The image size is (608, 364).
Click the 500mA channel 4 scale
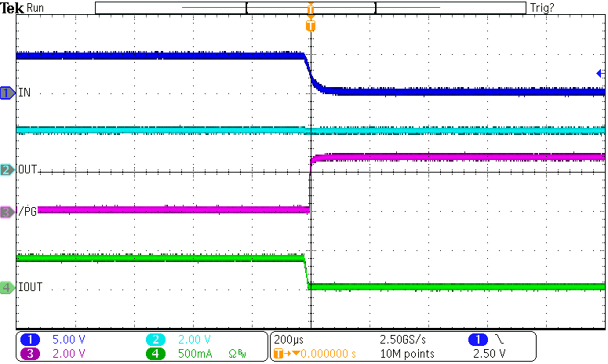(195, 354)
